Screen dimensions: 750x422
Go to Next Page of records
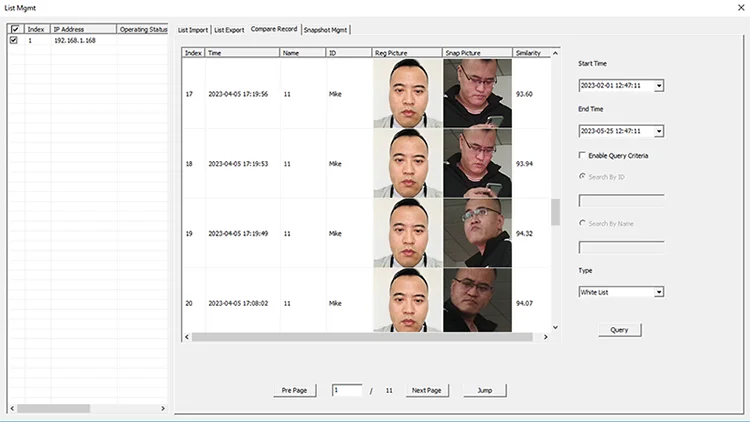(x=427, y=390)
